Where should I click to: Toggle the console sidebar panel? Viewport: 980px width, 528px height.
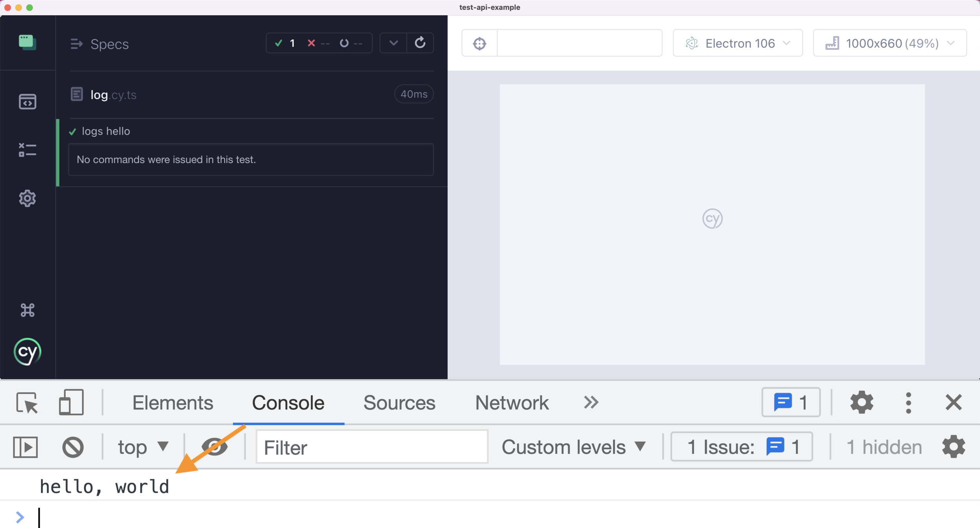25,447
